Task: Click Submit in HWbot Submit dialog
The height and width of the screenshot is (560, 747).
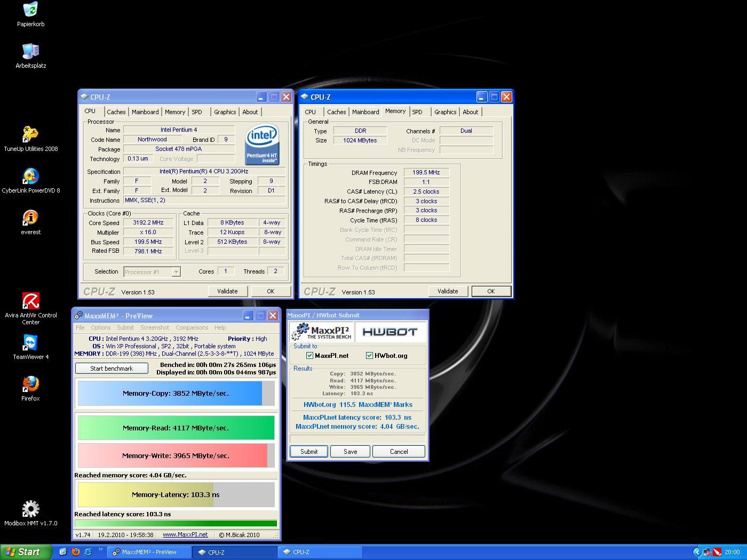Action: click(309, 452)
